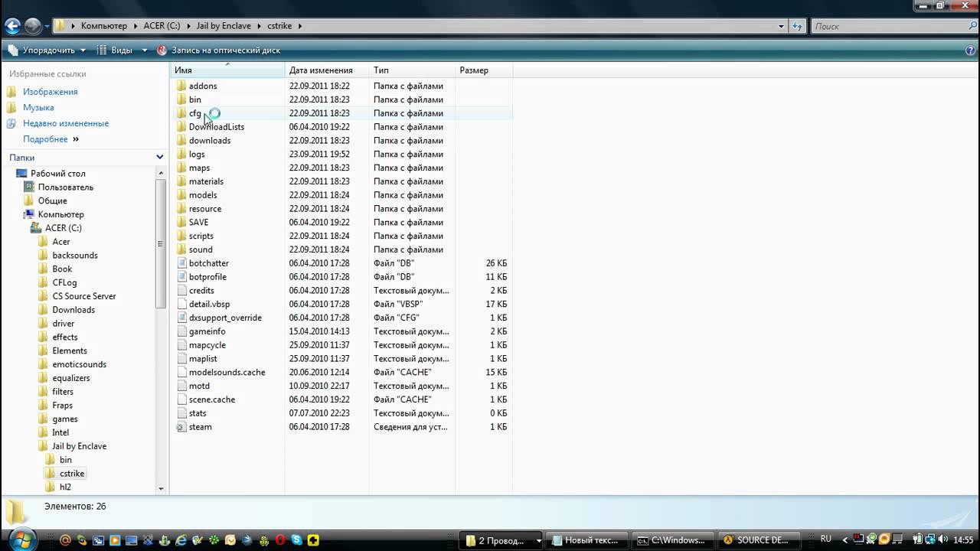Click the Виды views button
The width and height of the screenshot is (980, 551).
pos(114,51)
